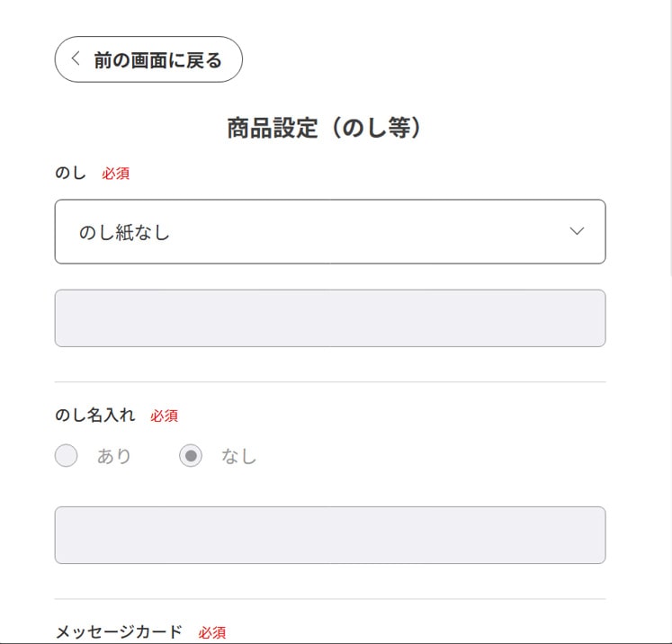
Task: Click the gray name field below のし名入れ options
Action: click(x=329, y=535)
